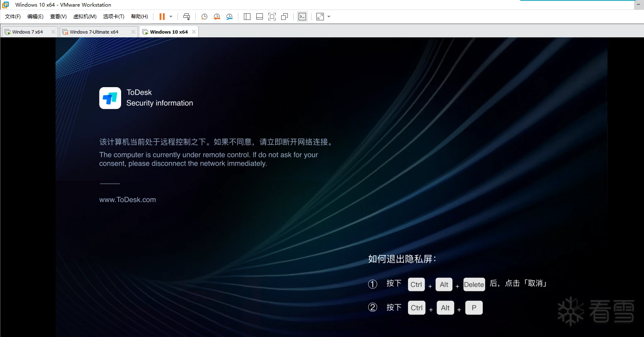This screenshot has width=644, height=337.
Task: Close the Windows 7 x64 tab
Action: 53,32
